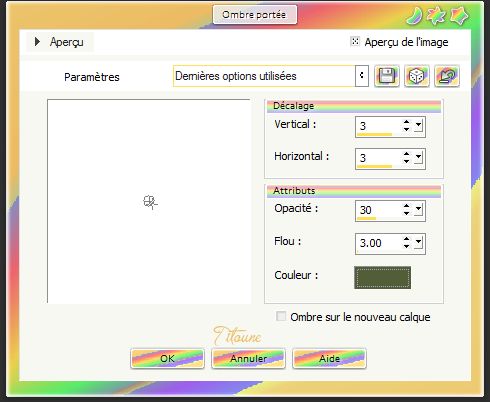Open the Opacité slider dropdown arrow
The height and width of the screenshot is (402, 490).
click(419, 210)
